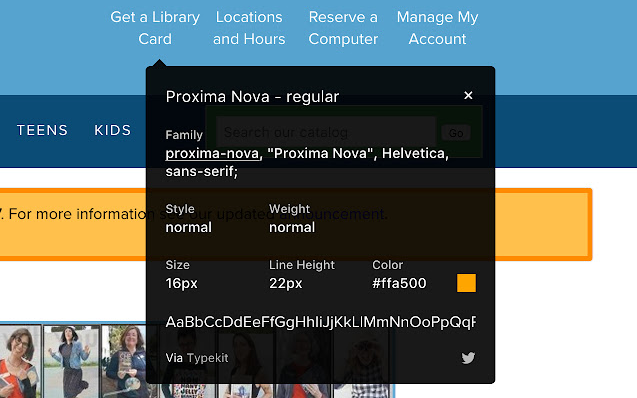Screen dimensions: 637x398
Task: Open Get a Library Card link
Action: pos(155,28)
